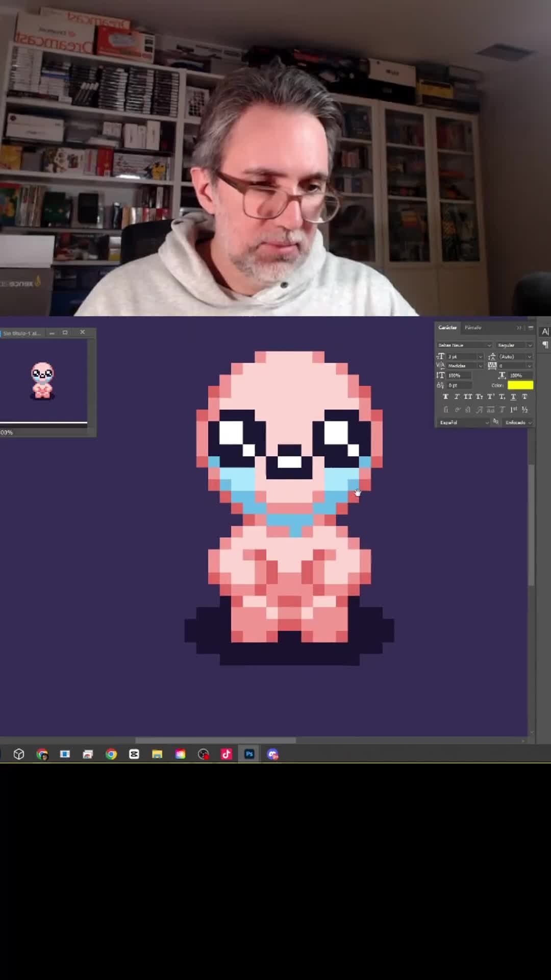551x980 pixels.
Task: Click the horizontal scale 100% field
Action: point(520,375)
